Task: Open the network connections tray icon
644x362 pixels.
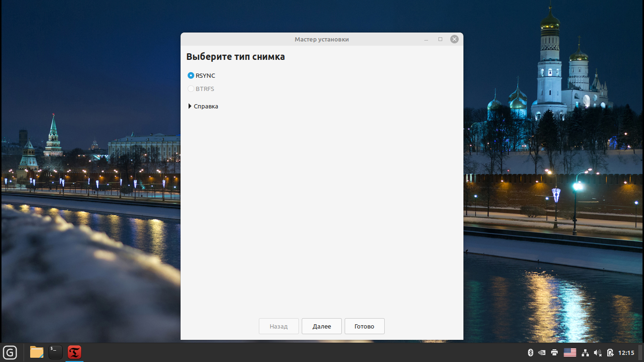Action: coord(586,353)
